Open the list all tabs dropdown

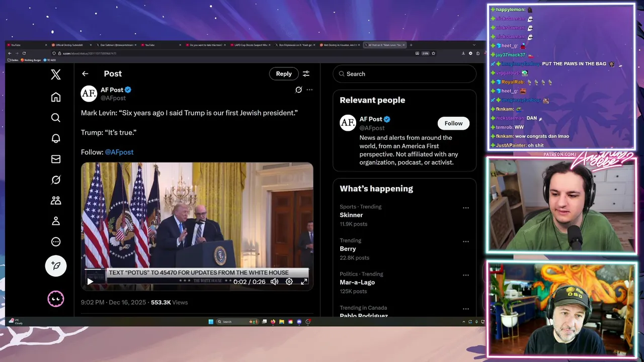click(474, 45)
